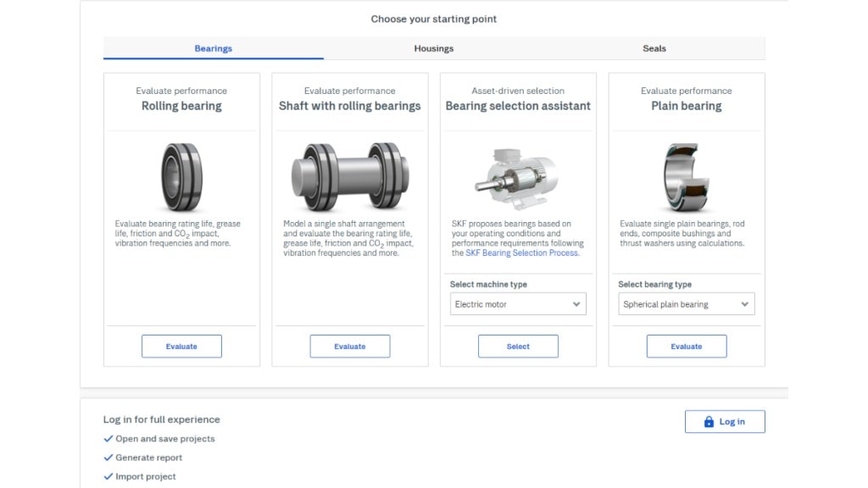The height and width of the screenshot is (488, 868).
Task: Select the Bearings tab
Action: (x=213, y=48)
